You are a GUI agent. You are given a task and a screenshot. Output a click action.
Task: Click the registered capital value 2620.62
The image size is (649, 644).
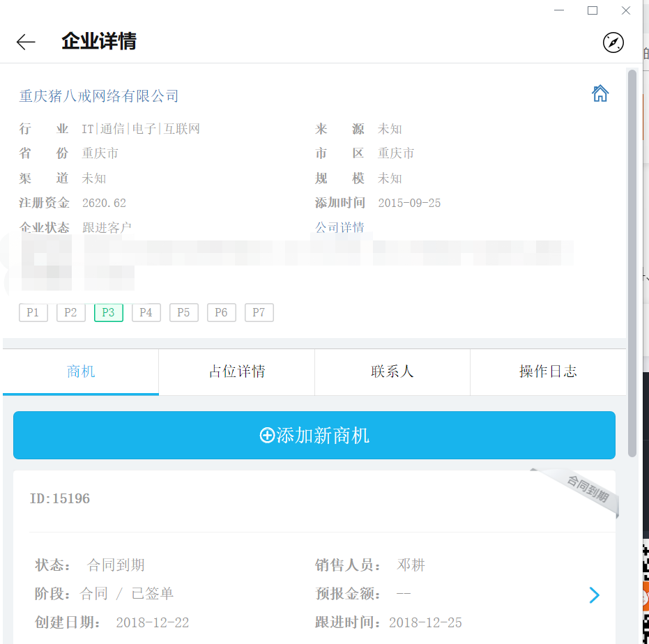coord(104,204)
